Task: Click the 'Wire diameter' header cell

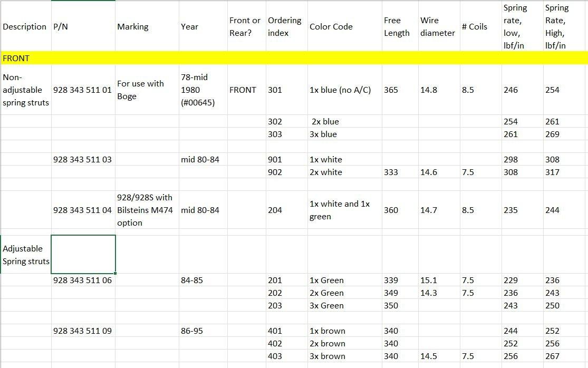Action: coord(437,26)
